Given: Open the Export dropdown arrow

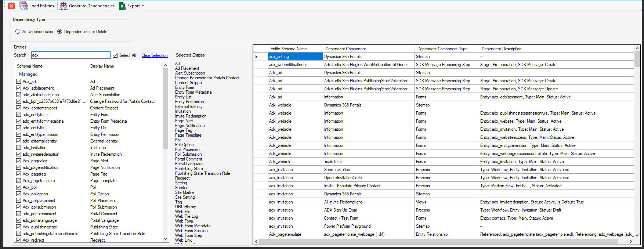Looking at the screenshot, I should point(143,6).
